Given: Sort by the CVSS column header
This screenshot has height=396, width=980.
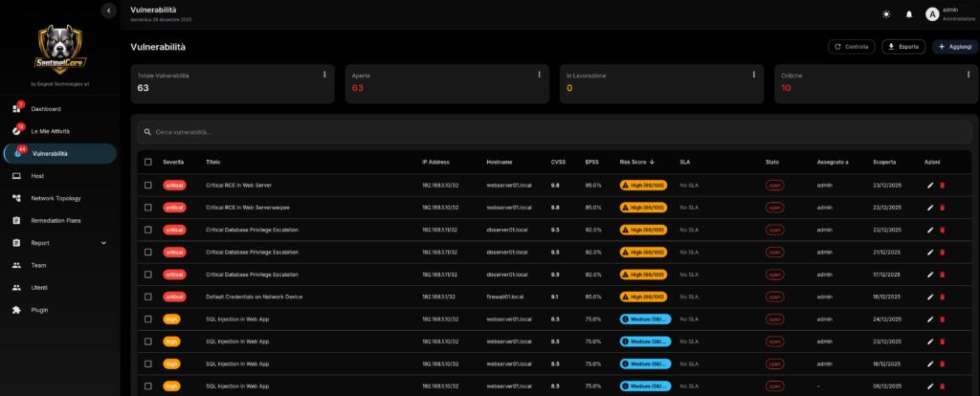Looking at the screenshot, I should (558, 162).
